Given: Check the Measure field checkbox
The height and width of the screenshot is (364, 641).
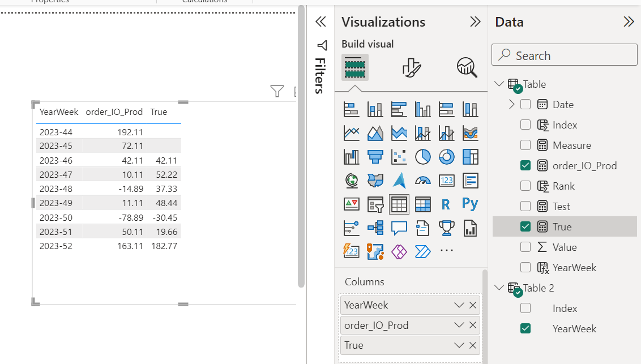Looking at the screenshot, I should click(x=525, y=145).
